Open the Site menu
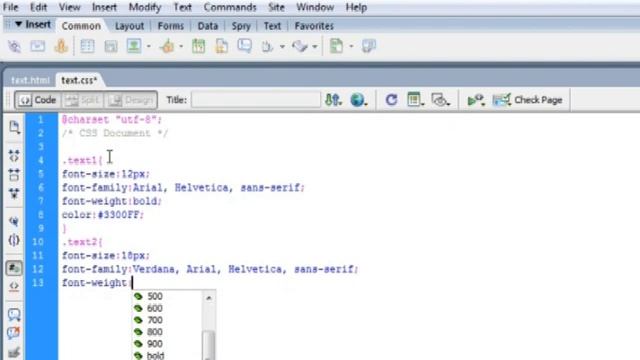 276,7
